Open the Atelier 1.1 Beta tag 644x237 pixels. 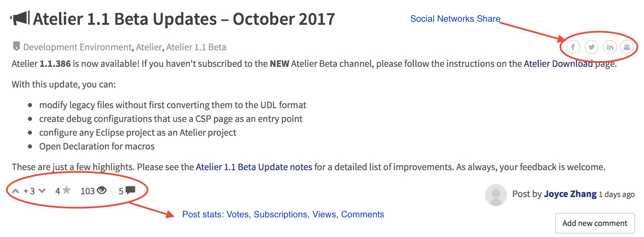(196, 47)
